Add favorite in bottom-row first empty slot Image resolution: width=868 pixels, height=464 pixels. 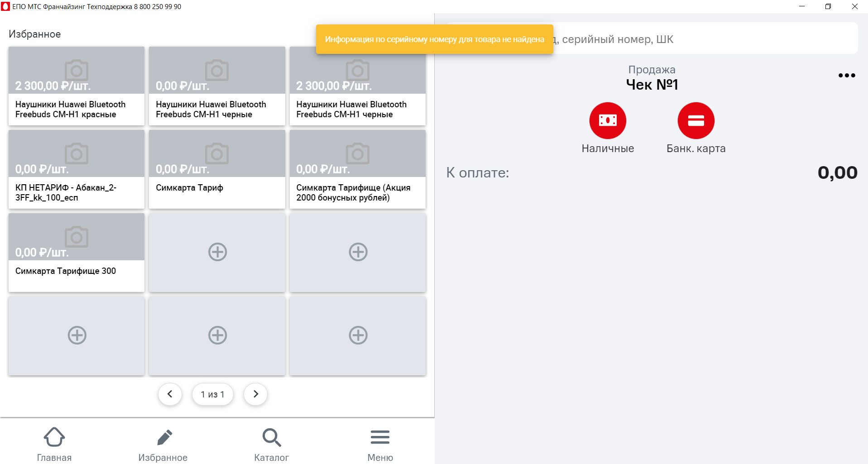77,335
